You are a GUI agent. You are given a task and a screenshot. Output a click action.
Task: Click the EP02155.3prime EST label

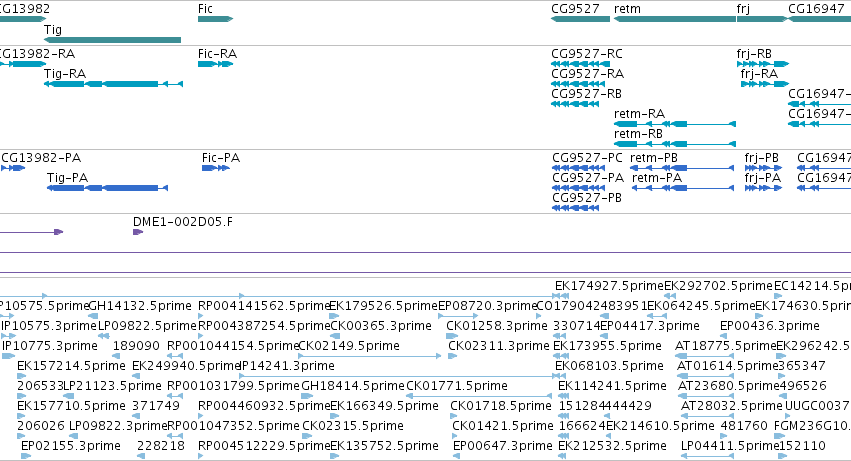tap(71, 446)
